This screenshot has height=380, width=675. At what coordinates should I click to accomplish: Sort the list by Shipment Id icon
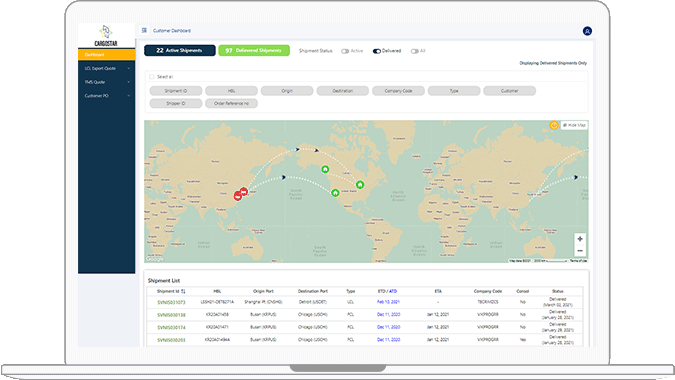click(x=183, y=291)
